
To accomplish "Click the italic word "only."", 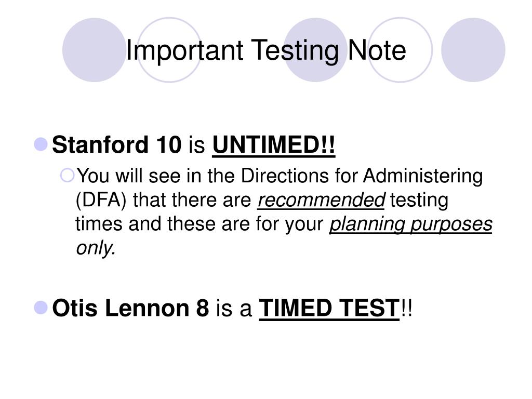I will tap(96, 248).
